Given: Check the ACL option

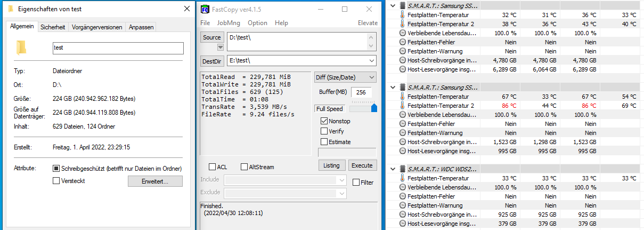Looking at the screenshot, I should pyautogui.click(x=213, y=167).
